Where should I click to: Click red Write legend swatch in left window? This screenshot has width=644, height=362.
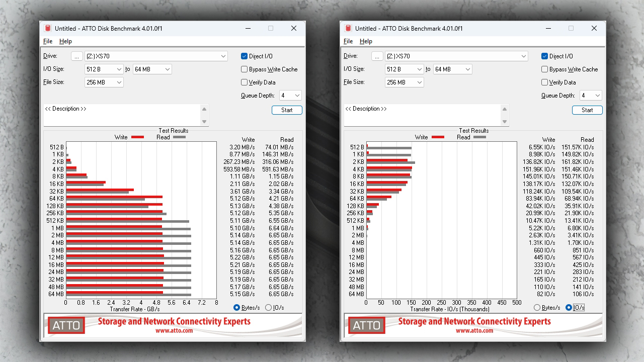138,137
